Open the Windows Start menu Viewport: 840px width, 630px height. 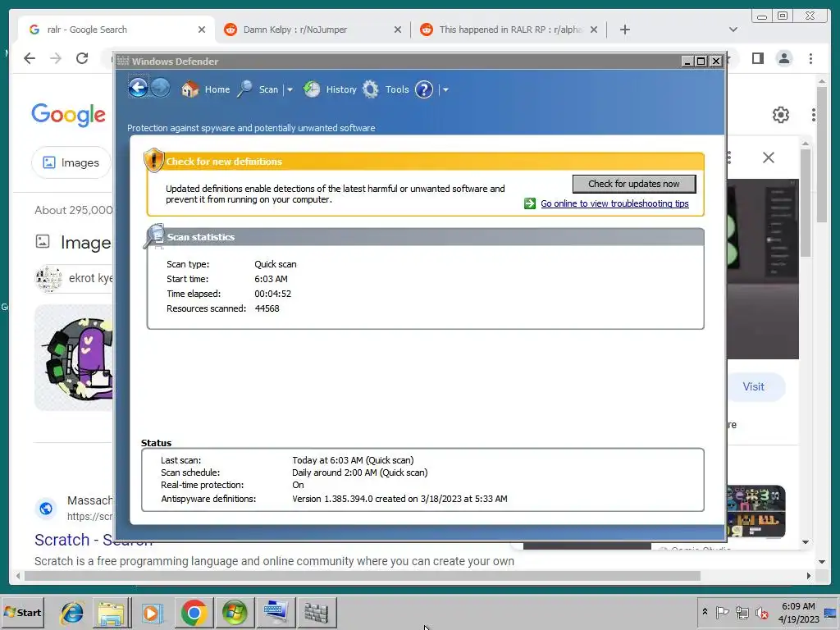click(x=22, y=612)
